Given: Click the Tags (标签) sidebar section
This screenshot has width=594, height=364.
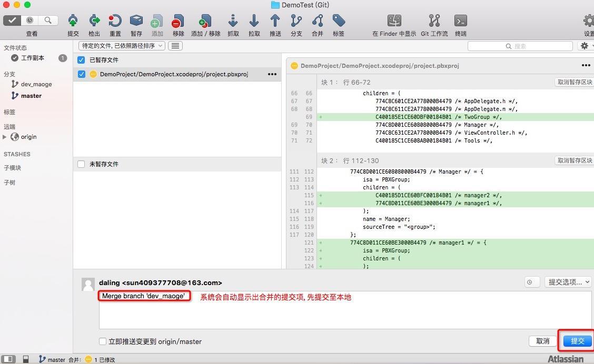Looking at the screenshot, I should [x=9, y=112].
